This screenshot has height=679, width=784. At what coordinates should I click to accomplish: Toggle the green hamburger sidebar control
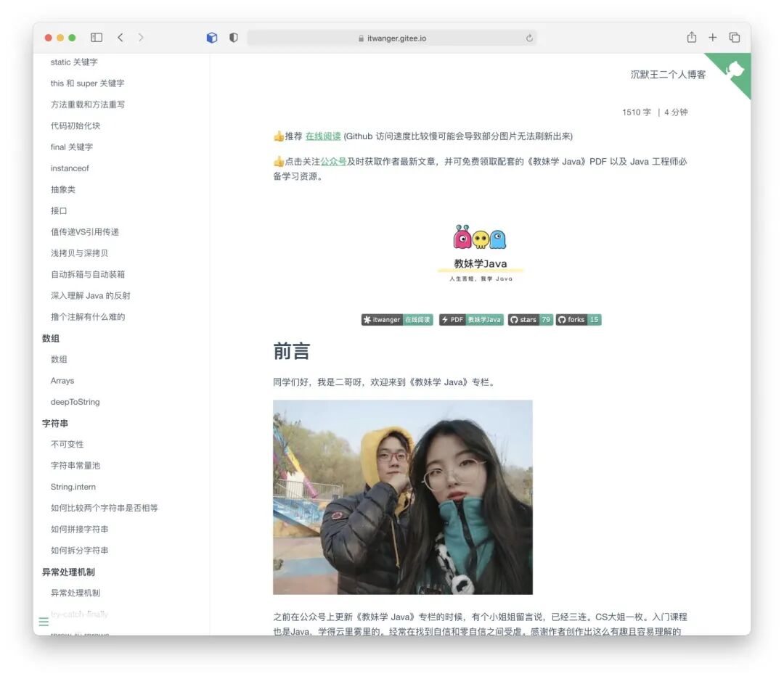[44, 622]
